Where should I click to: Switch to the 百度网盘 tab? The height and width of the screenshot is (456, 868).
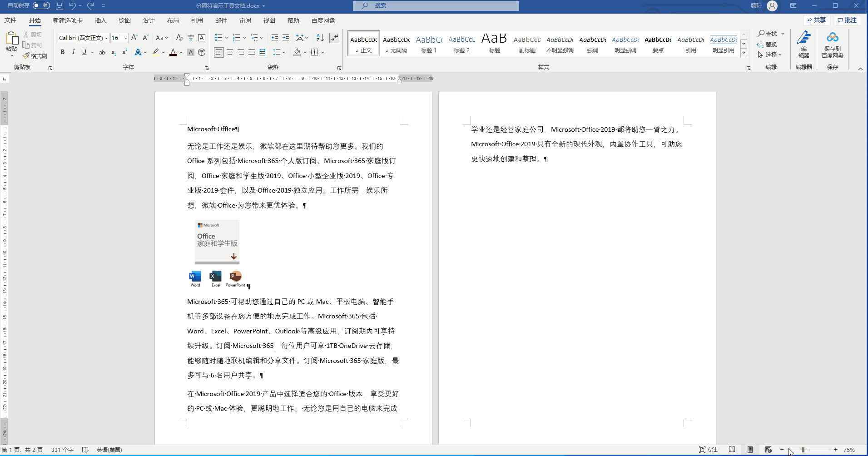[x=323, y=20]
